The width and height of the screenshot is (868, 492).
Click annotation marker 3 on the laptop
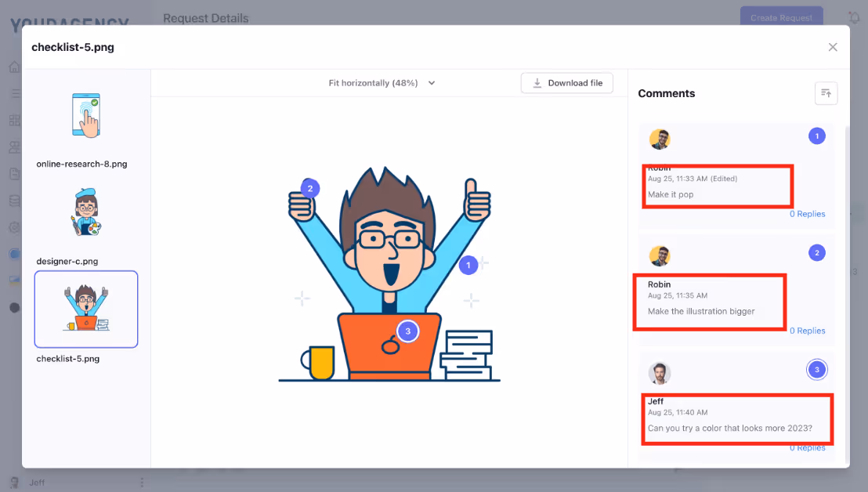click(x=408, y=331)
